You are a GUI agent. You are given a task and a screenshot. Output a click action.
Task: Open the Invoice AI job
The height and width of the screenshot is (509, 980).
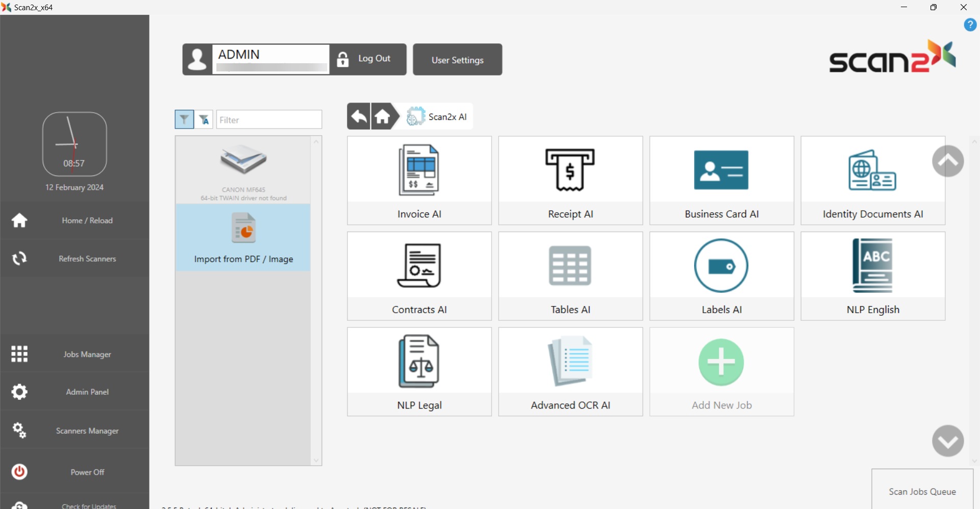coord(419,180)
